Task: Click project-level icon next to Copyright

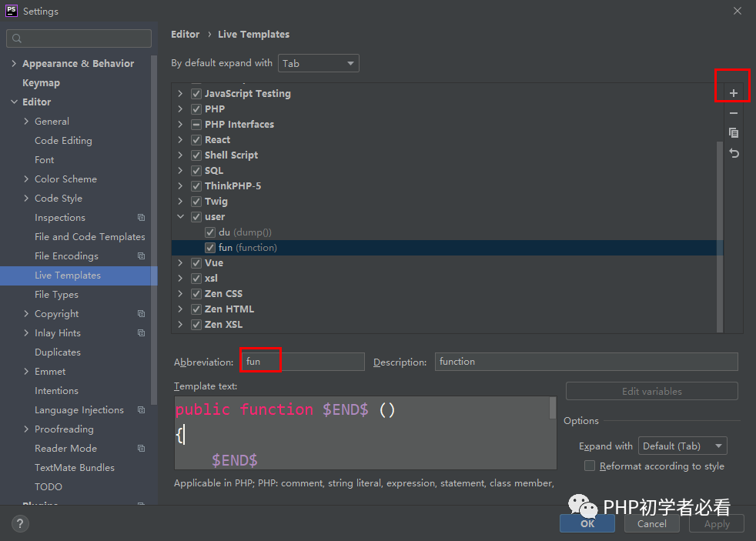Action: point(141,314)
